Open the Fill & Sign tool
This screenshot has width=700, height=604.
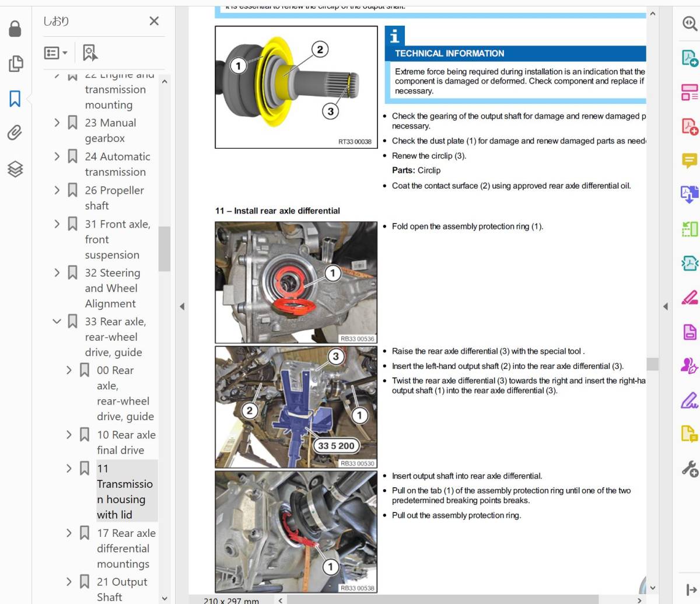tap(689, 400)
